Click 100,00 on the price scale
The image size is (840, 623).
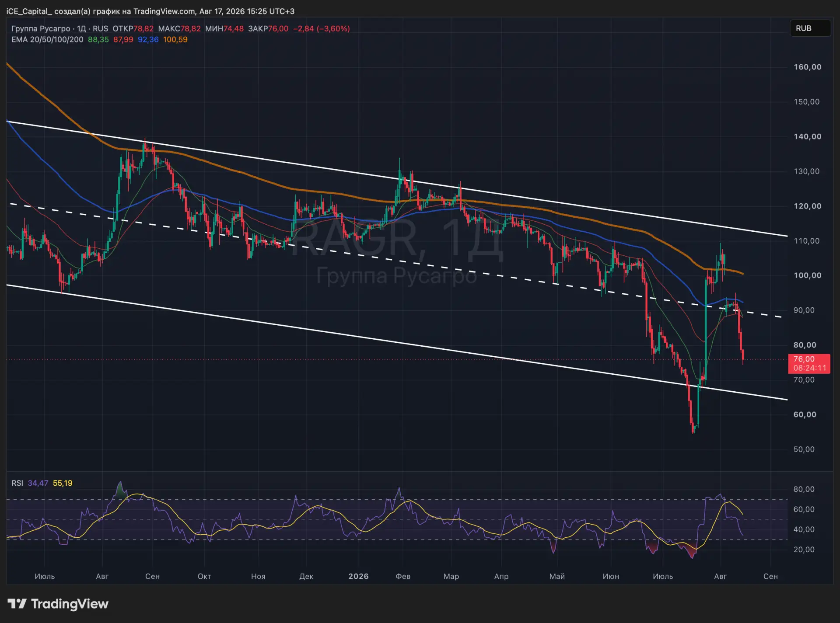point(808,275)
